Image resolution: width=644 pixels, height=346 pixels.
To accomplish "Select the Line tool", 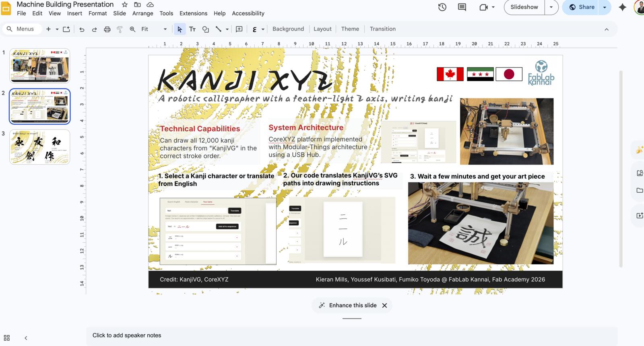I will (219, 29).
